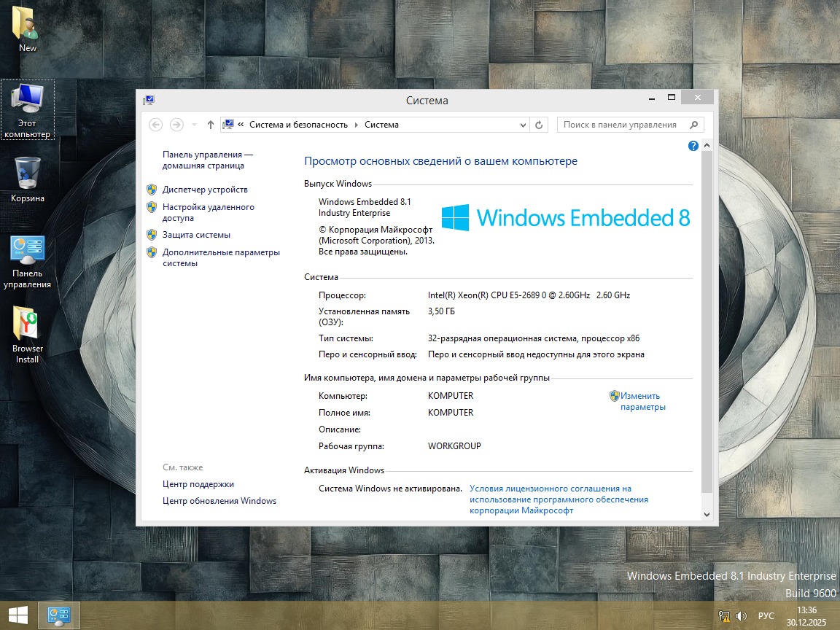Screen dimensions: 840x630
Task: Click the Refresh button in address bar
Action: 539,125
